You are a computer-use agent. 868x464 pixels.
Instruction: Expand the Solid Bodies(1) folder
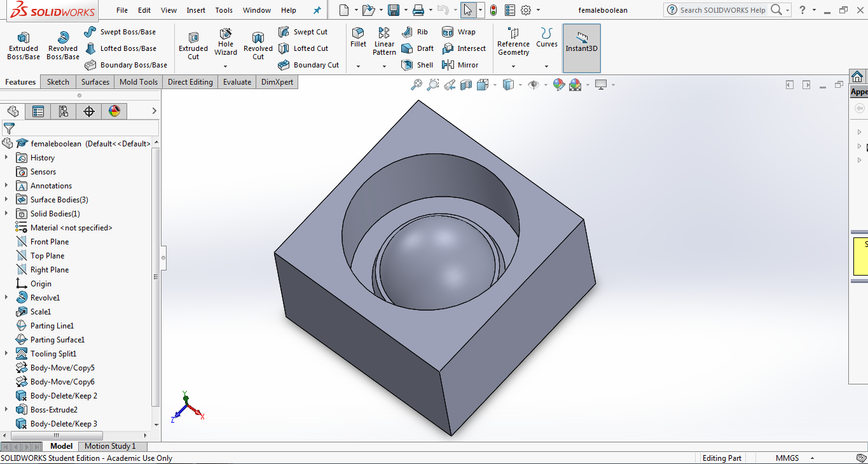click(6, 214)
